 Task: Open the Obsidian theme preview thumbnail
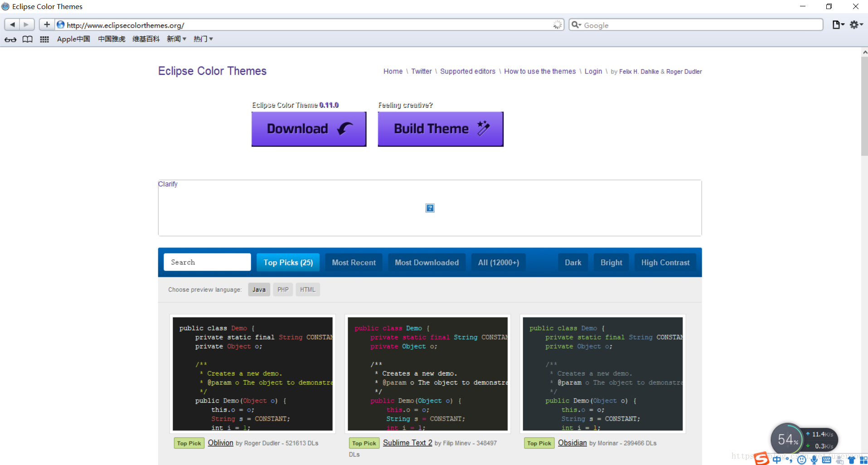[x=602, y=374]
